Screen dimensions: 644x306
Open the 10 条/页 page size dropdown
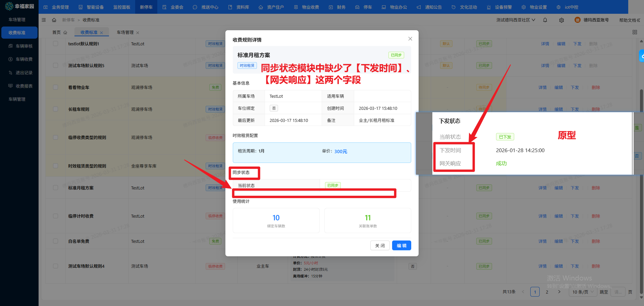[583, 292]
